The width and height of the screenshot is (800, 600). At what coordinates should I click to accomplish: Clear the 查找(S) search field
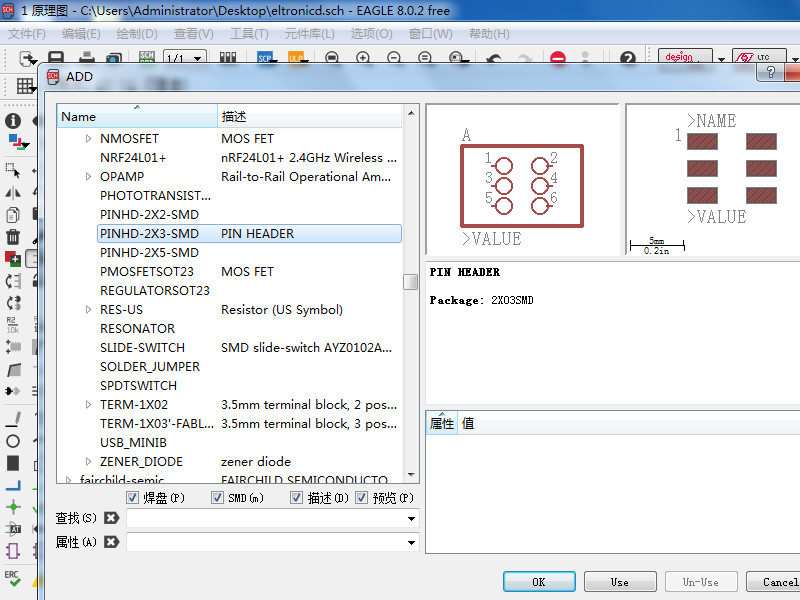tap(111, 518)
